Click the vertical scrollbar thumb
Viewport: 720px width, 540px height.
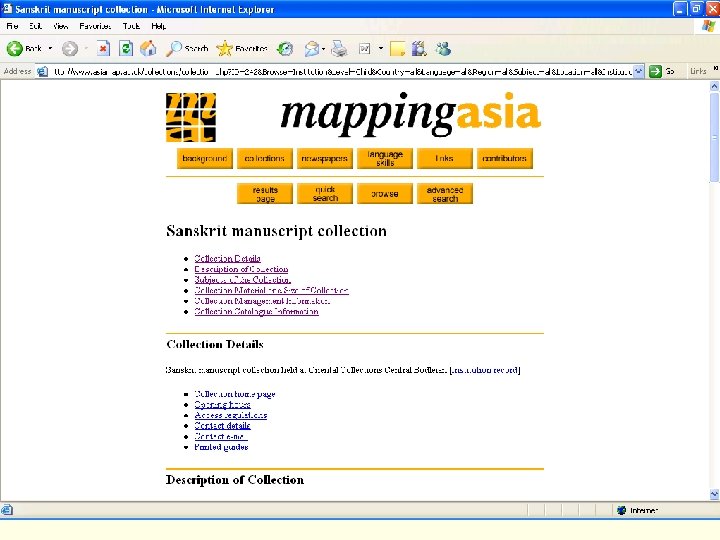coord(714,137)
